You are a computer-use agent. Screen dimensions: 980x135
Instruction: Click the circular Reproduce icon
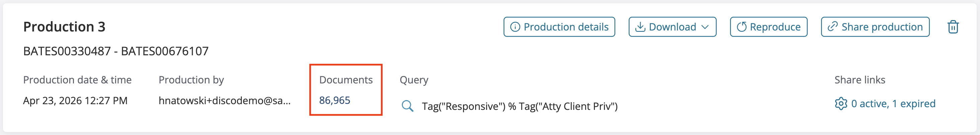click(741, 27)
